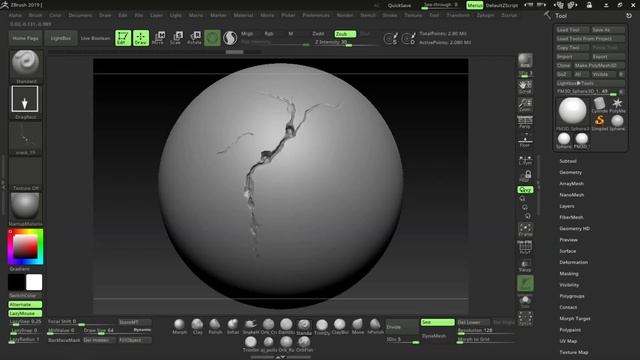640x360 pixels.
Task: Toggle Live Boolean
Action: point(95,38)
